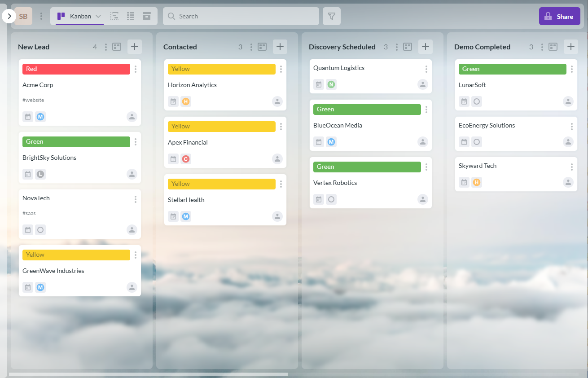Click the red C avatar on Apex Financial
Viewport: 588px width, 378px height.
[186, 158]
